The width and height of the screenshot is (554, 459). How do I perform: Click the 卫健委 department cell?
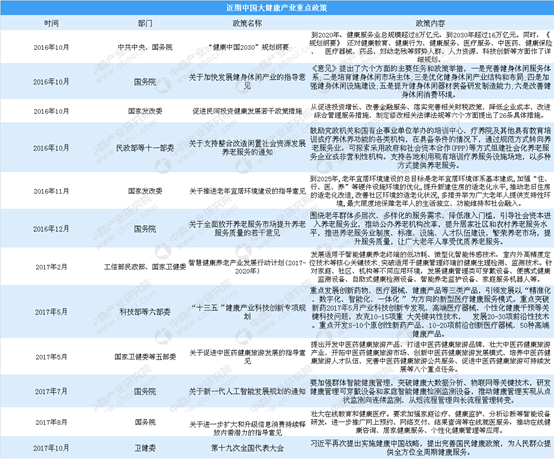(x=145, y=448)
